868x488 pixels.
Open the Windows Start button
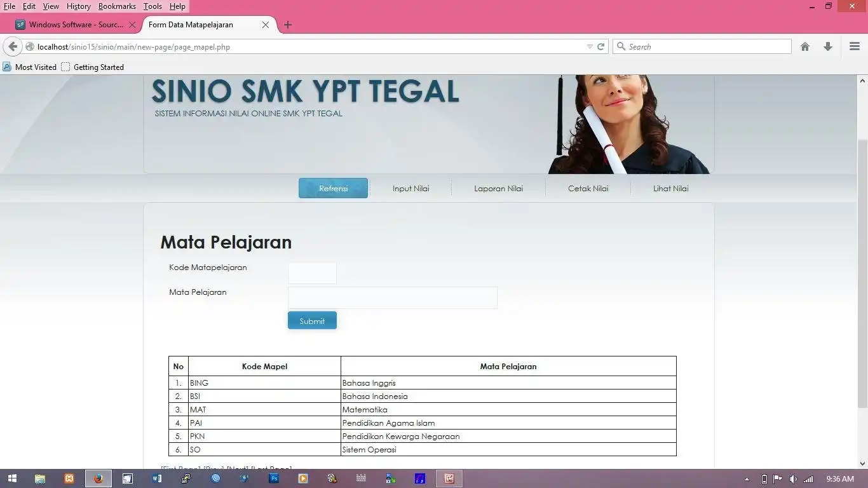[12, 478]
